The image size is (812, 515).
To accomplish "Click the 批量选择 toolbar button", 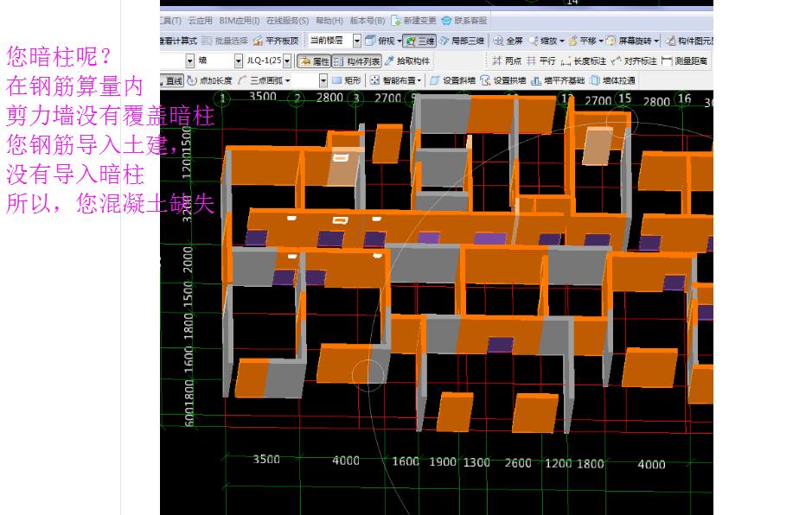I will click(x=224, y=41).
